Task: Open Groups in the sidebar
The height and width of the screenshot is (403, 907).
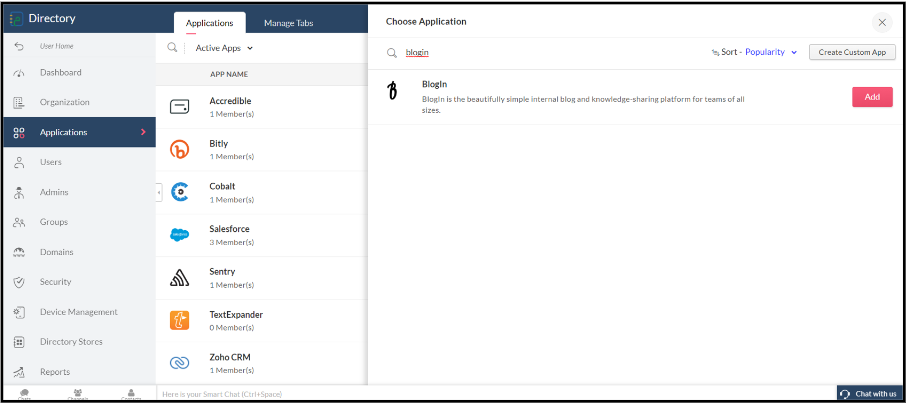Action: pyautogui.click(x=54, y=222)
